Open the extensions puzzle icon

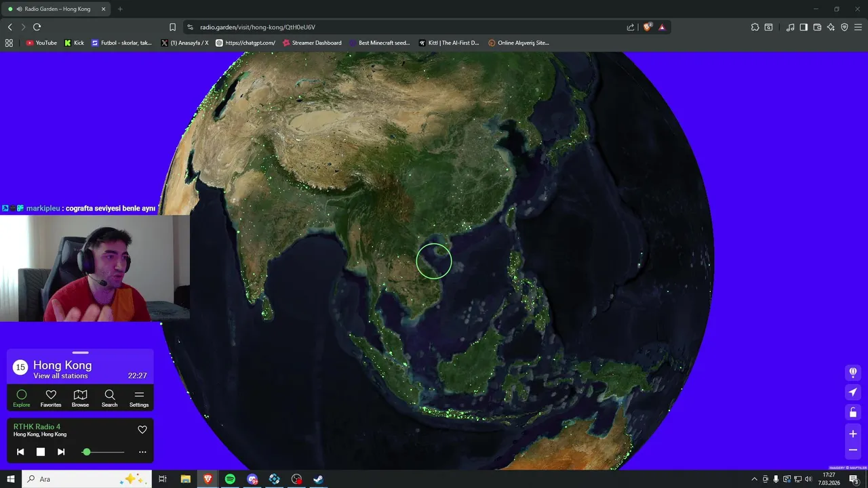pos(755,27)
